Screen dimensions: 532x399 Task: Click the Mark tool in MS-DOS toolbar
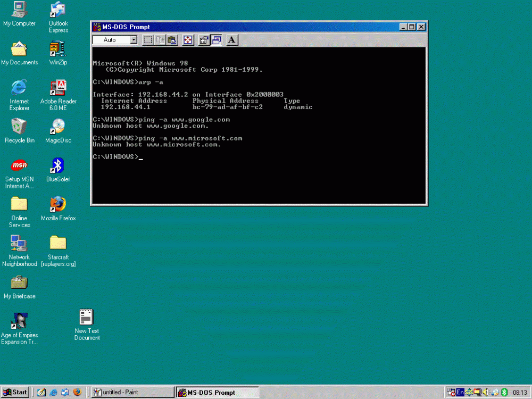coord(148,40)
